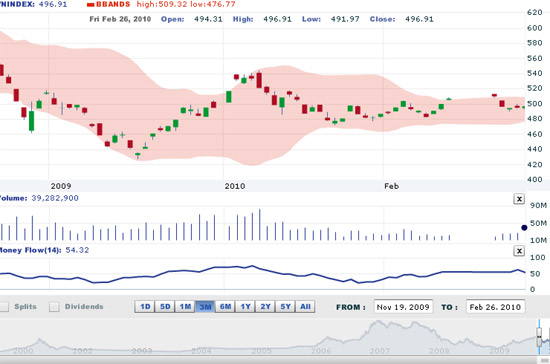Select the 1D time range

click(145, 307)
